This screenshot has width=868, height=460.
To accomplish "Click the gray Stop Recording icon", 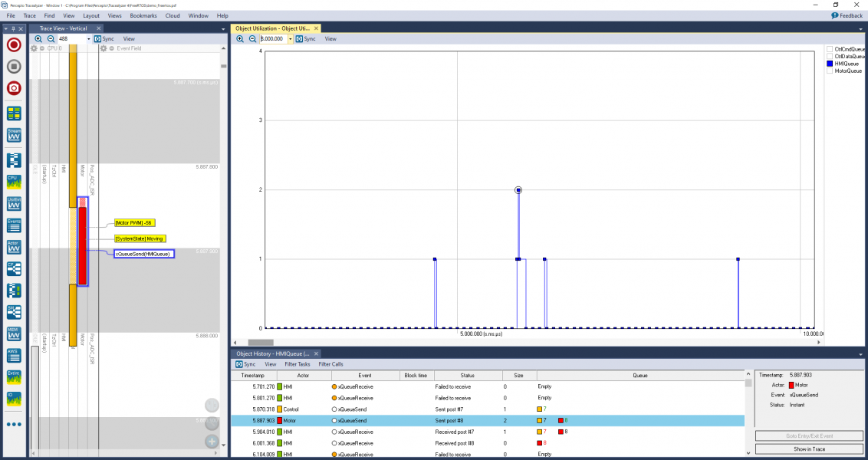I will pyautogui.click(x=14, y=67).
